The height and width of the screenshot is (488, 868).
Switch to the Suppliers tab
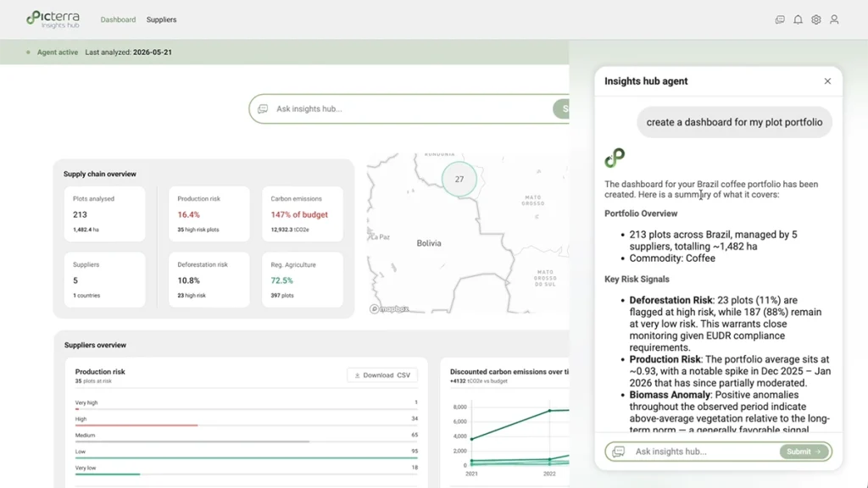point(161,19)
